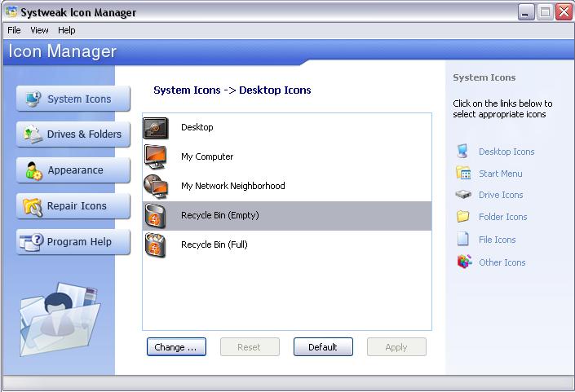575x392 pixels.
Task: Select the My Computer row text
Action: coord(207,156)
